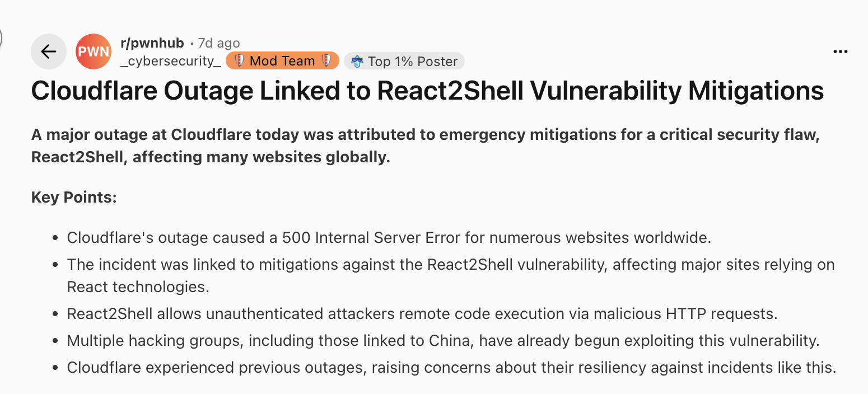This screenshot has width=868, height=394.
Task: Visit the r/pwnhub community link
Action: point(152,43)
